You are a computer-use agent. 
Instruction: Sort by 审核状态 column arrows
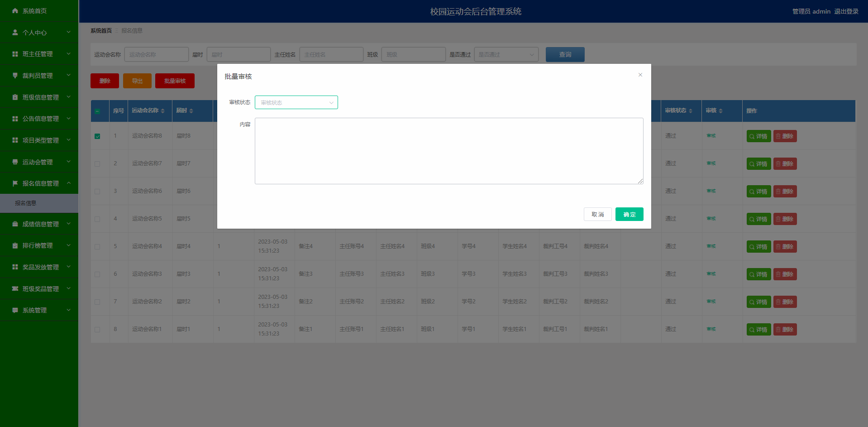click(x=691, y=111)
